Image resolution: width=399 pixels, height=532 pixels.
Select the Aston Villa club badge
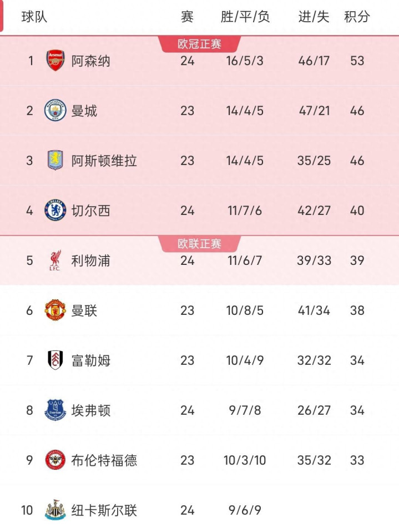[55, 160]
